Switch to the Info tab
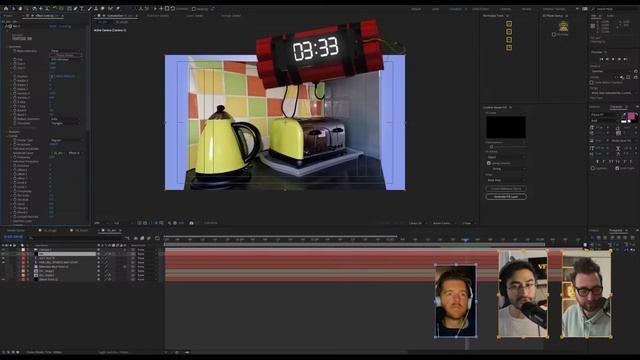 [594, 16]
